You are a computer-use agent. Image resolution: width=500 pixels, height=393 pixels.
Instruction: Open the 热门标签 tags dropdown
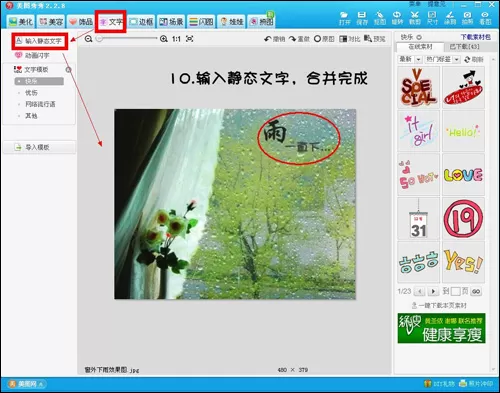[443, 59]
